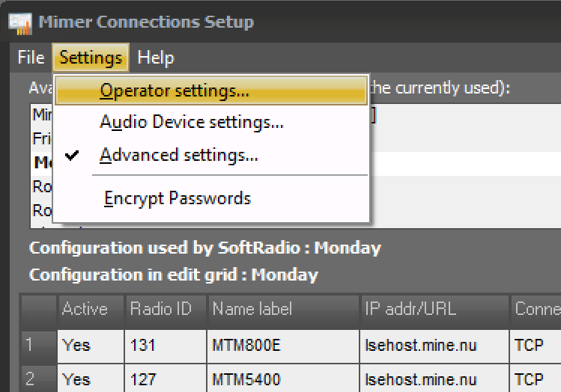561x392 pixels.
Task: Select the Radio ID cell 127
Action: (166, 379)
